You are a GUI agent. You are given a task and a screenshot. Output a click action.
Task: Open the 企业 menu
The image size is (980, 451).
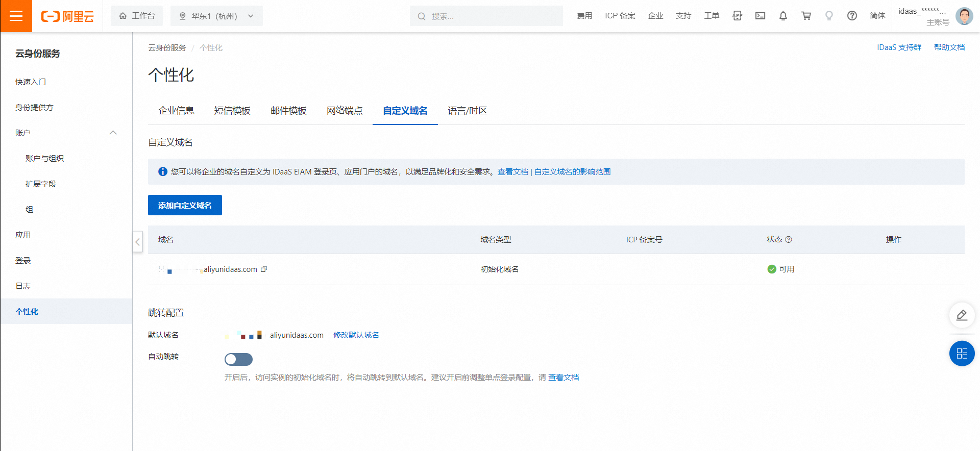click(655, 16)
